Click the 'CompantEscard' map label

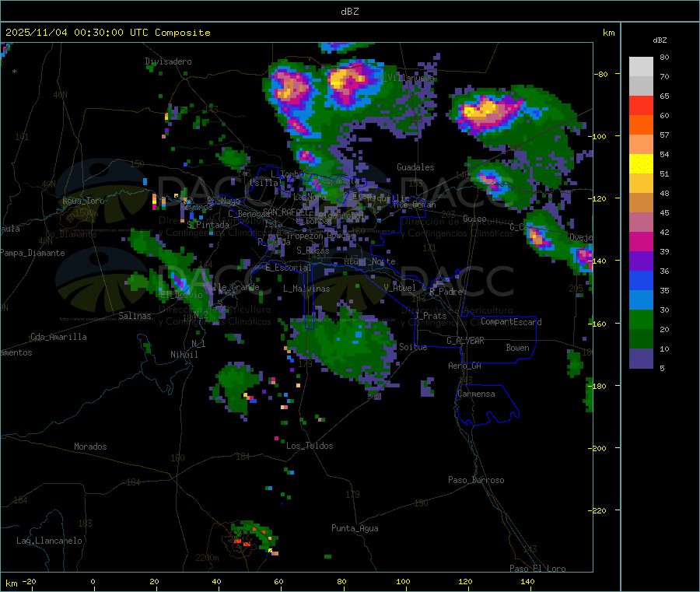coord(511,322)
